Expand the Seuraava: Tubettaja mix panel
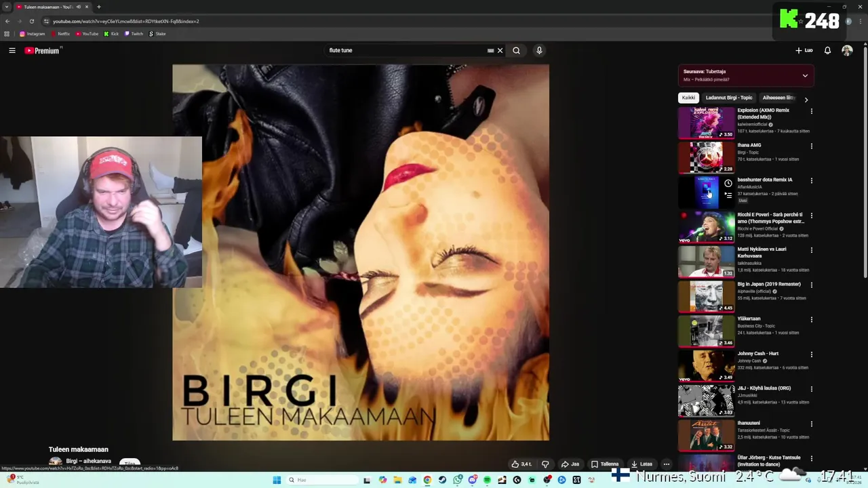 [x=805, y=75]
